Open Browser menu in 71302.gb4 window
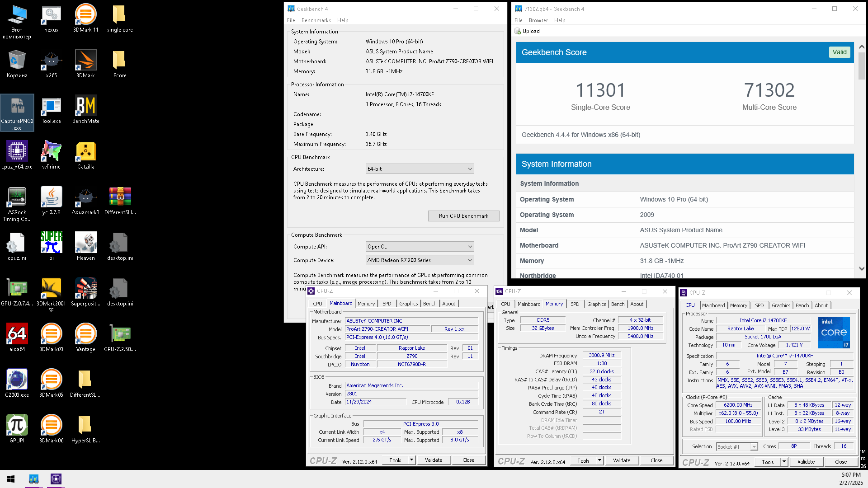 point(538,20)
